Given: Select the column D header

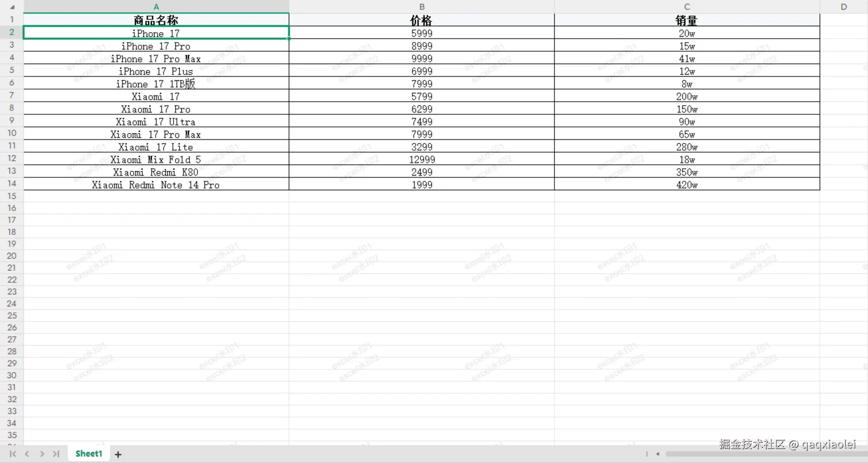Looking at the screenshot, I should (x=844, y=7).
